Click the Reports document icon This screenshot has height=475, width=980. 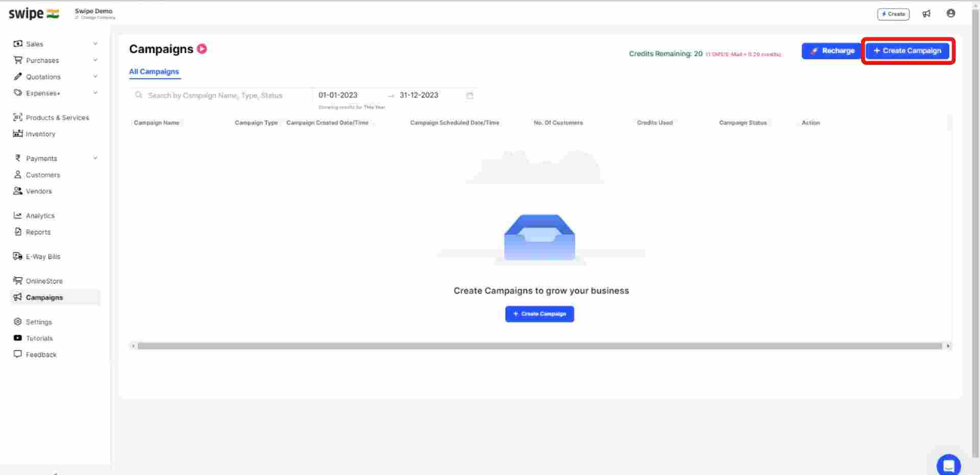(18, 232)
